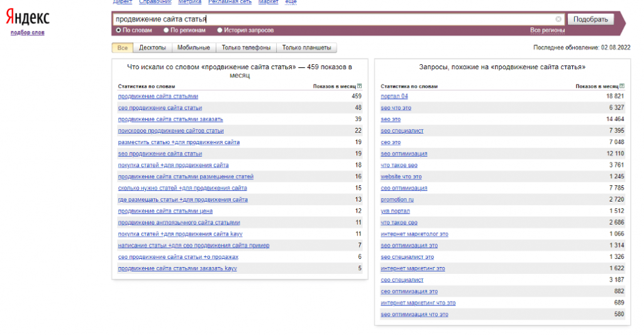Open similar query 'seo оптимизация это'
The image size is (644, 335).
[409, 246]
